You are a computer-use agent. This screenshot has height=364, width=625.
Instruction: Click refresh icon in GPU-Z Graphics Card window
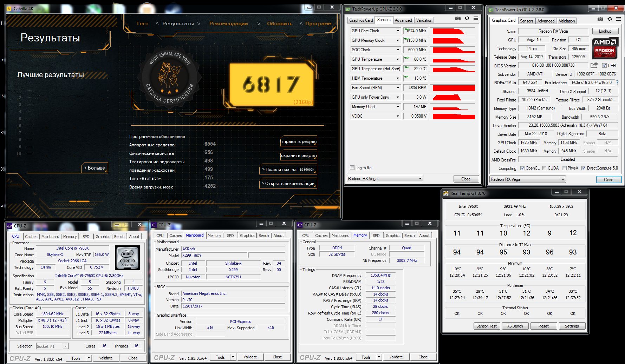pyautogui.click(x=610, y=19)
